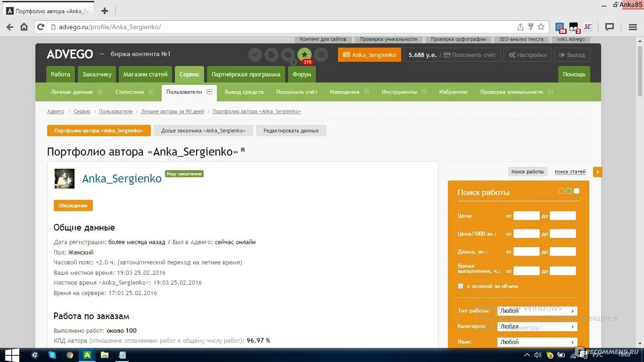Click the share icon in the address bar

[520, 27]
